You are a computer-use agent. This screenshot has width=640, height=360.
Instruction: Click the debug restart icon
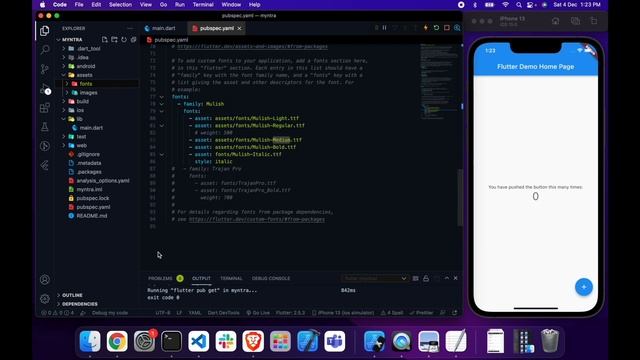[x=436, y=28]
